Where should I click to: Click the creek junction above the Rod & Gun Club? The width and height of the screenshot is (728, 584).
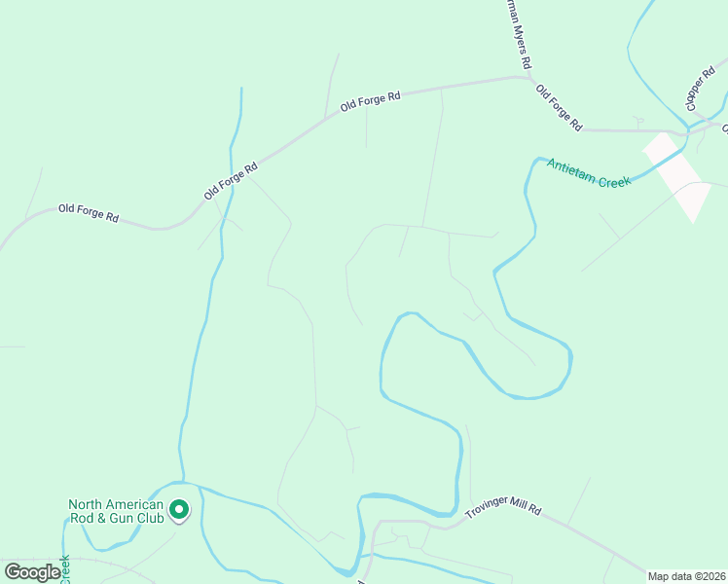point(184,483)
